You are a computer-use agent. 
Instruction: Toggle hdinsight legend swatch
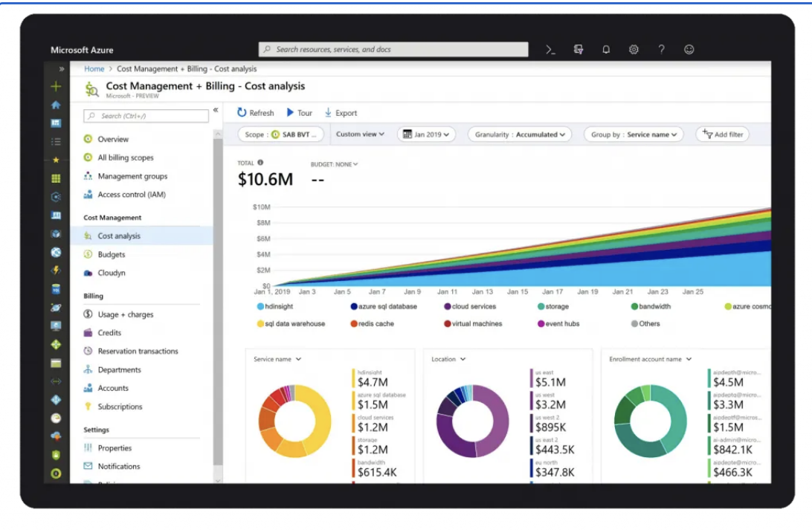click(x=260, y=306)
